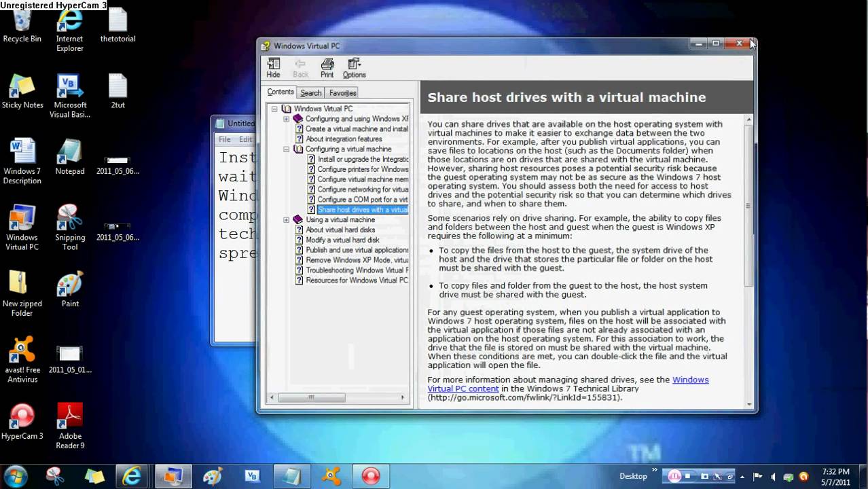This screenshot has width=868, height=489.
Task: Click the Desktop toolbar label in taskbar
Action: [x=633, y=477]
